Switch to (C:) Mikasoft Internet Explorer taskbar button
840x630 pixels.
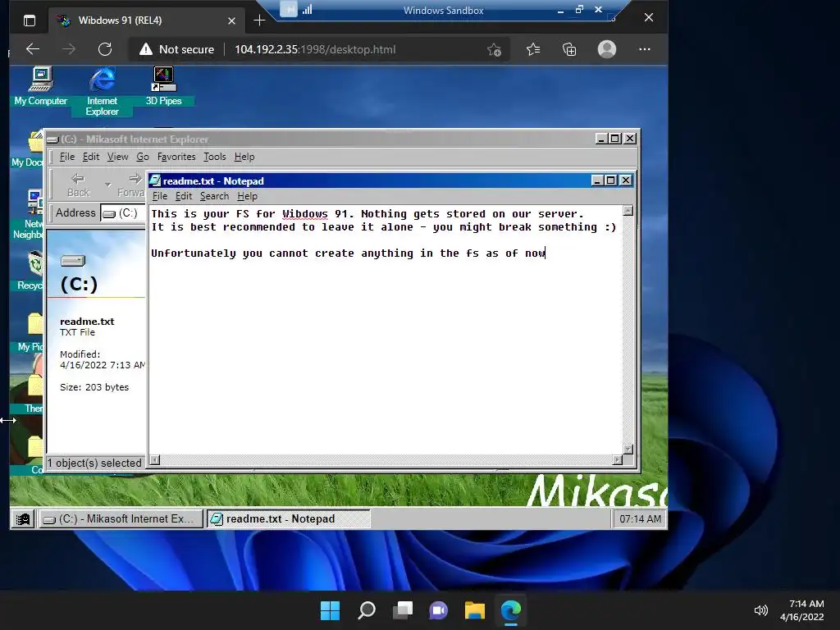tap(121, 518)
